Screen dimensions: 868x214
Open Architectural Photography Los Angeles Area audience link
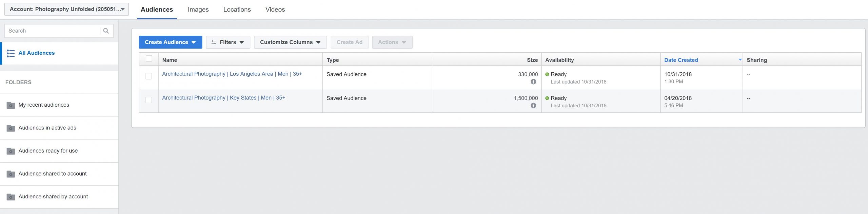point(232,74)
